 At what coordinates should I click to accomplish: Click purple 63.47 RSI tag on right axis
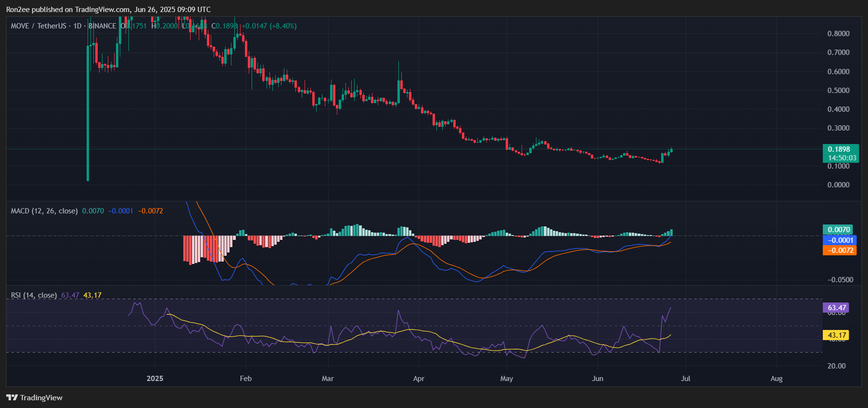(x=836, y=308)
